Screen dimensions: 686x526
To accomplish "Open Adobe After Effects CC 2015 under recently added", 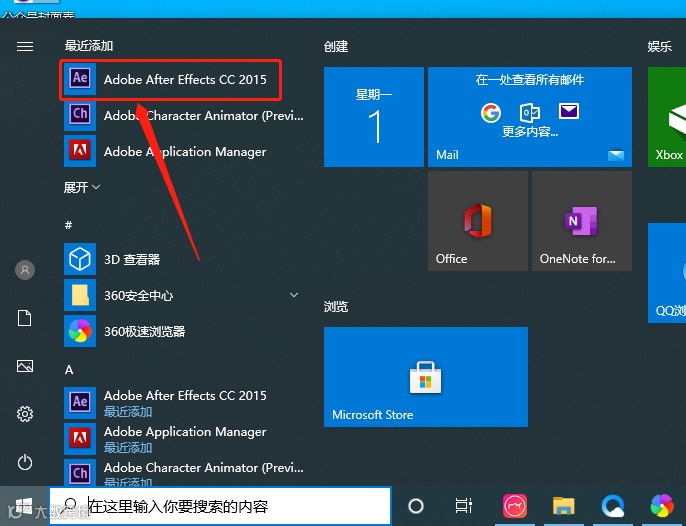I will (x=171, y=80).
